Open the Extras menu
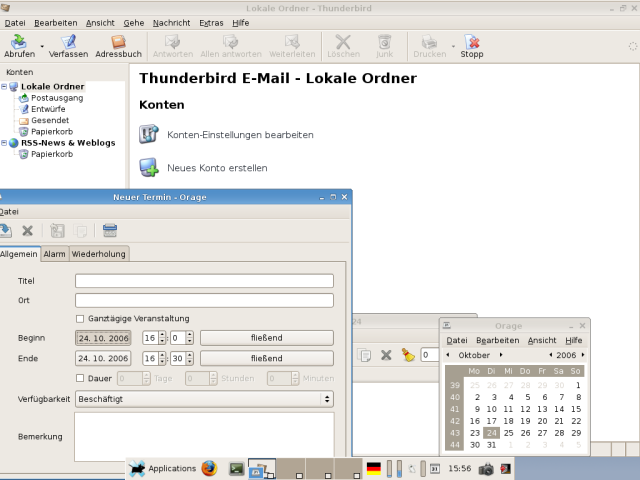Screen dimensions: 640x480 (211, 23)
